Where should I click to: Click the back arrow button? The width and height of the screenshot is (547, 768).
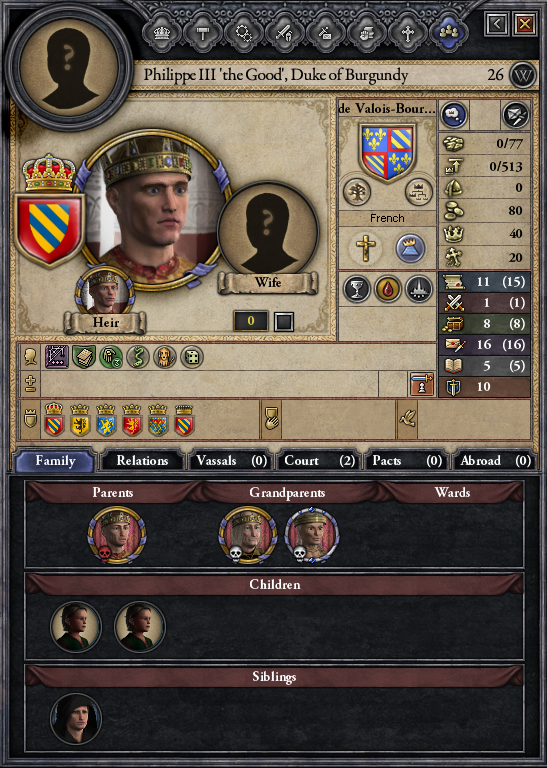pyautogui.click(x=497, y=24)
